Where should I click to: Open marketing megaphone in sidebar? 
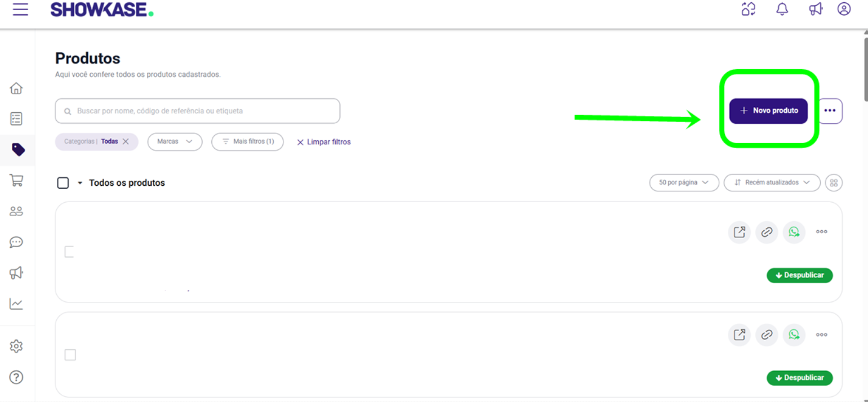pyautogui.click(x=16, y=273)
